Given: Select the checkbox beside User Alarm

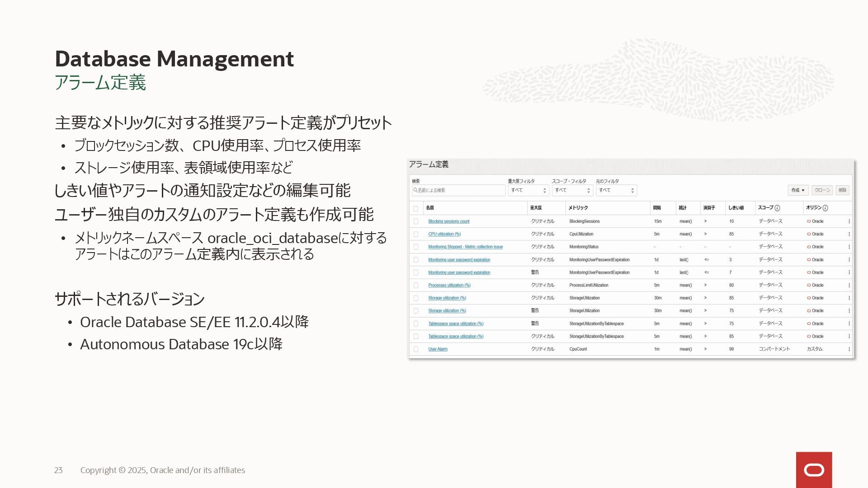Looking at the screenshot, I should 415,349.
